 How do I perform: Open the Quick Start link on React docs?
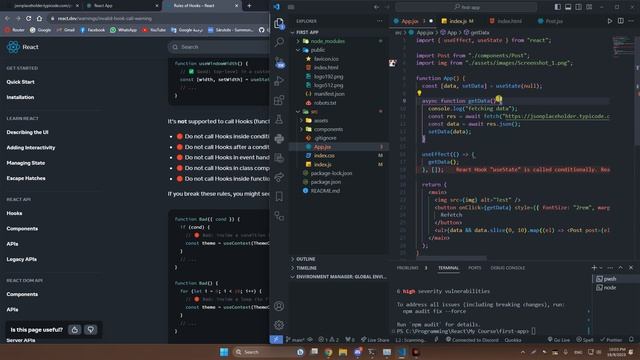tap(20, 82)
